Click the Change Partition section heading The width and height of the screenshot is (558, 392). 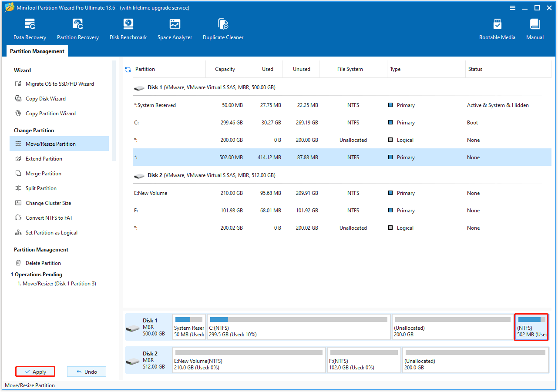(34, 131)
